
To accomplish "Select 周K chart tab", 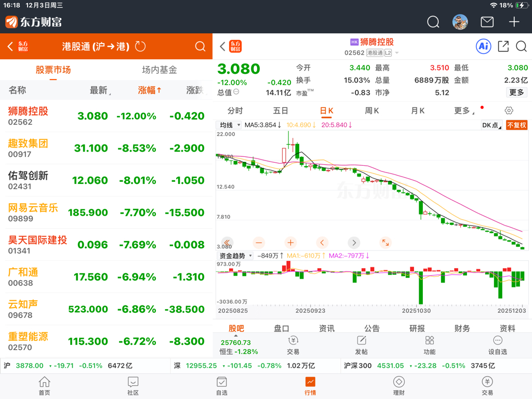I will (372, 111).
